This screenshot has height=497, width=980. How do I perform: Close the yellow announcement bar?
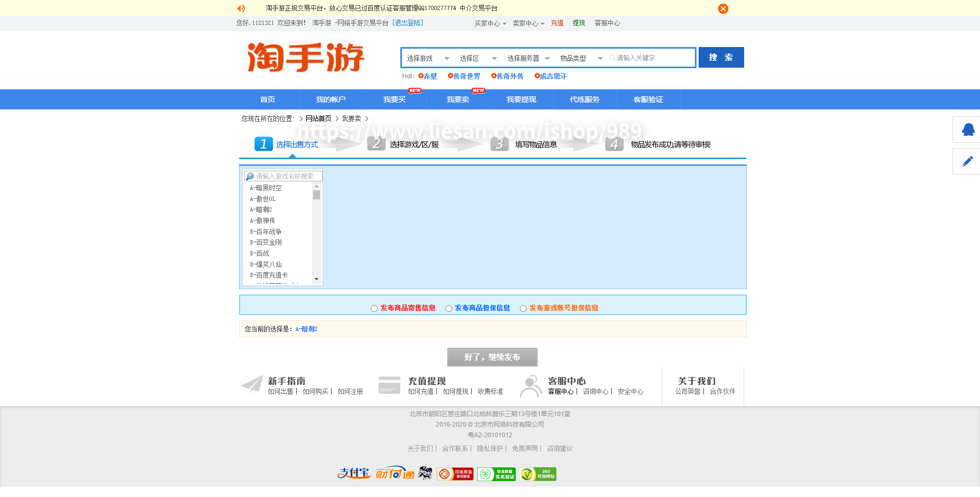pyautogui.click(x=723, y=8)
